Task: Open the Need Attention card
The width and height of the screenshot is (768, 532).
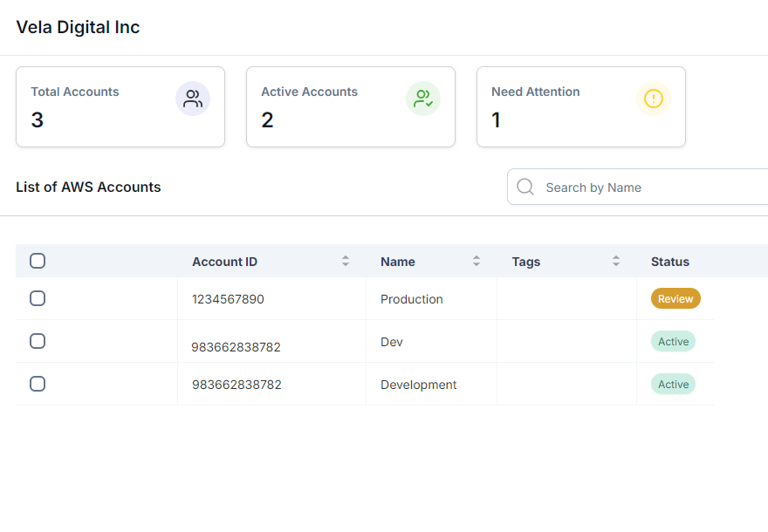Action: [581, 106]
